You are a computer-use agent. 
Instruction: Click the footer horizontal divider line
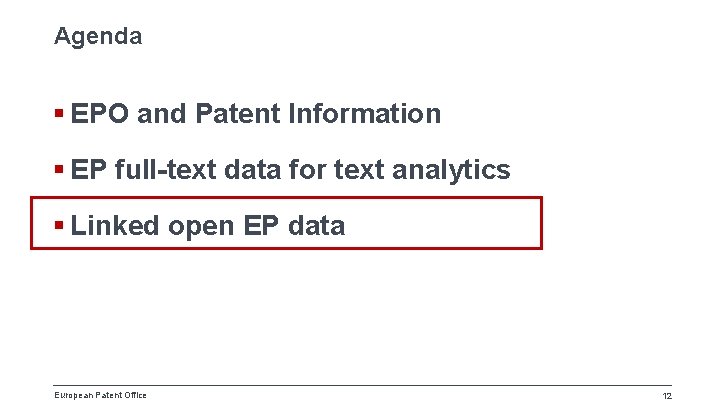tap(360, 385)
